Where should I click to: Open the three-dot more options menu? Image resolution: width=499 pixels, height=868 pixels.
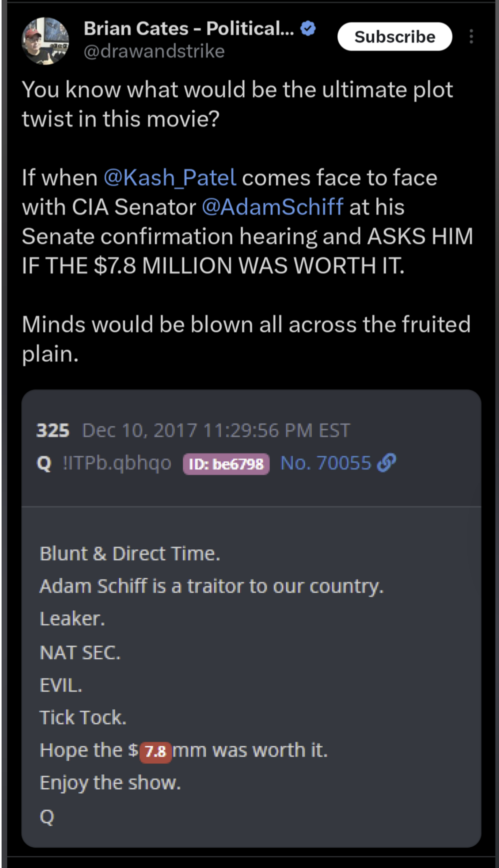coord(471,36)
